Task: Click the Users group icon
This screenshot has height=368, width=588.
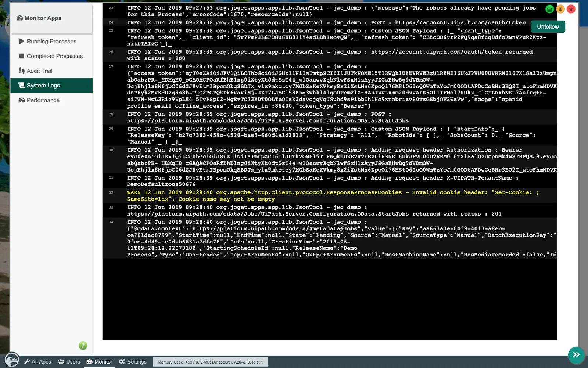Action: tap(61, 362)
